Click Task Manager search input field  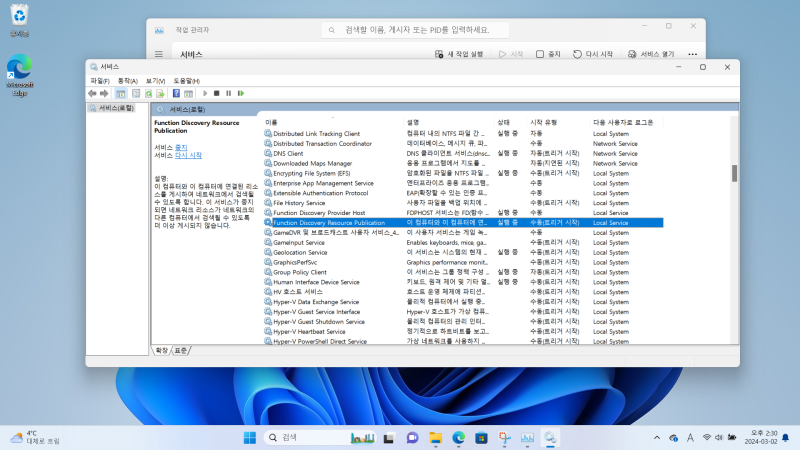point(415,30)
